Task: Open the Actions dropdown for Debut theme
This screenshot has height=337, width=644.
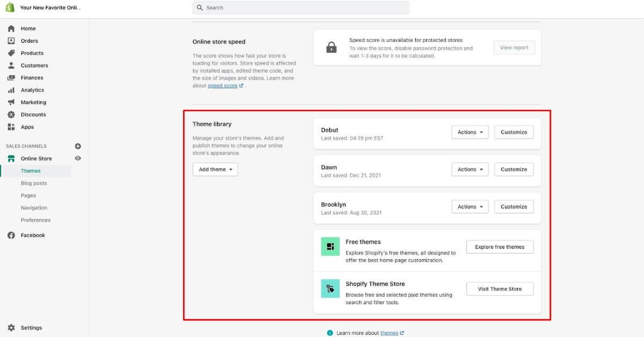Action: pyautogui.click(x=470, y=132)
